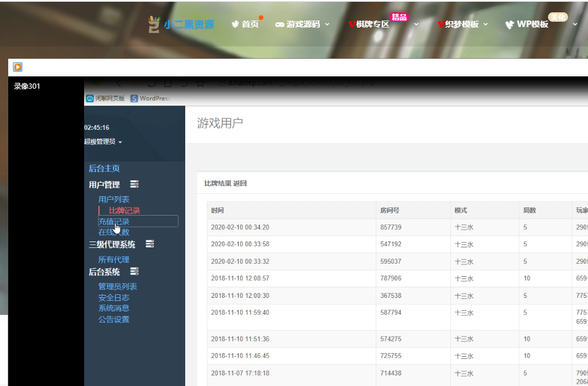
Task: Click the browser home icon in the video
Action: pos(168,83)
